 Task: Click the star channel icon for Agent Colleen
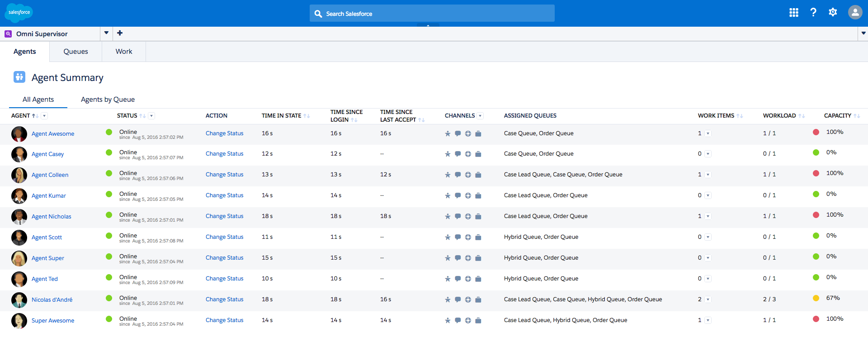pos(448,175)
